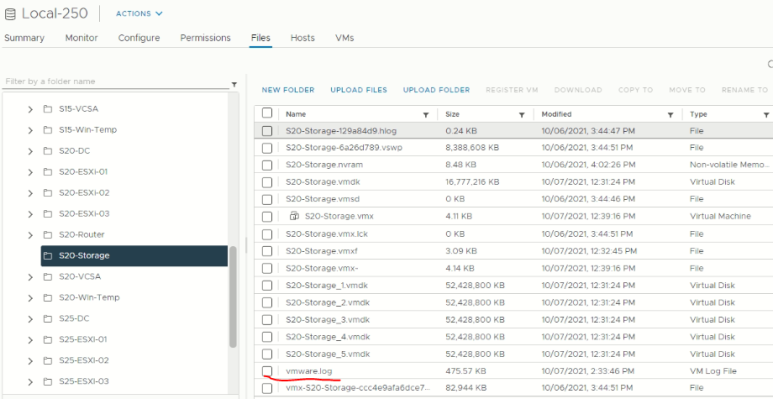Image resolution: width=773 pixels, height=399 pixels.
Task: Select the S20-Storage_1.vmdk checkbox
Action: (267, 286)
